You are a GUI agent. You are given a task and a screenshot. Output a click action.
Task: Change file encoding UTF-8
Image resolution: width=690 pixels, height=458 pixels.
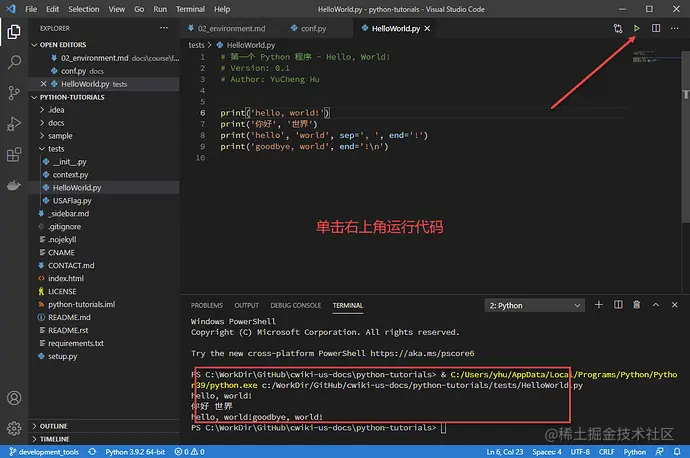click(x=580, y=451)
